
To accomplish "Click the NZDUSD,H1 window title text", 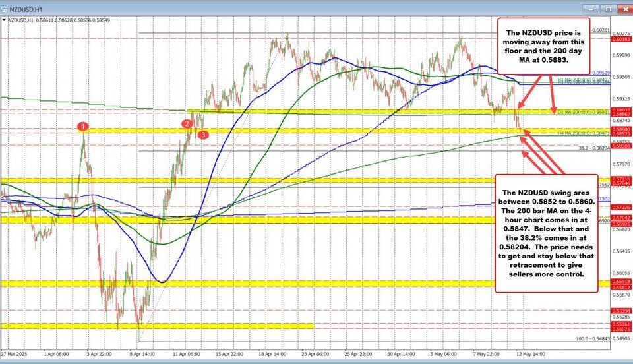I will point(24,9).
